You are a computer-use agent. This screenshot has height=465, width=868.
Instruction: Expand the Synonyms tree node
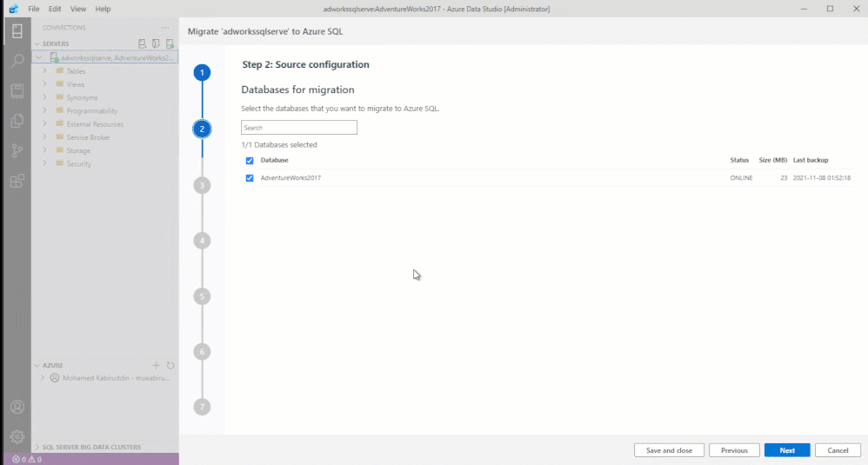point(45,97)
